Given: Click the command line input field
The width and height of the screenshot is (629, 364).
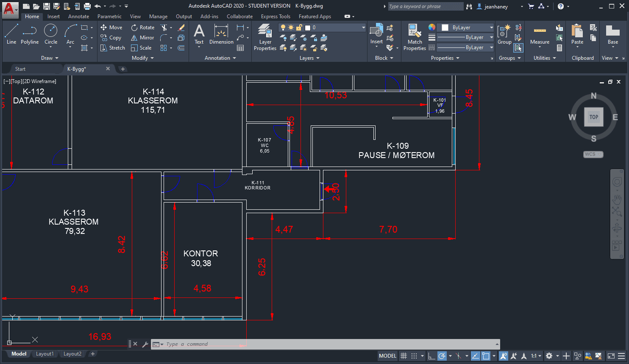Looking at the screenshot, I should (x=326, y=344).
